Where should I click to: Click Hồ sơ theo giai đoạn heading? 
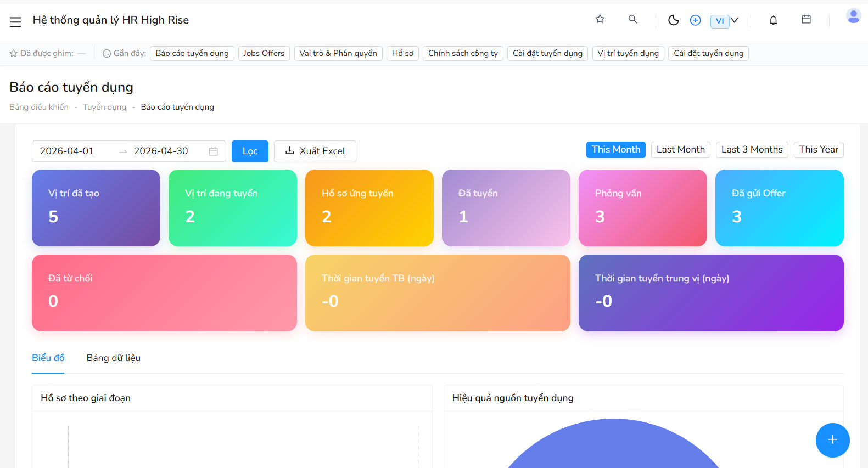86,398
